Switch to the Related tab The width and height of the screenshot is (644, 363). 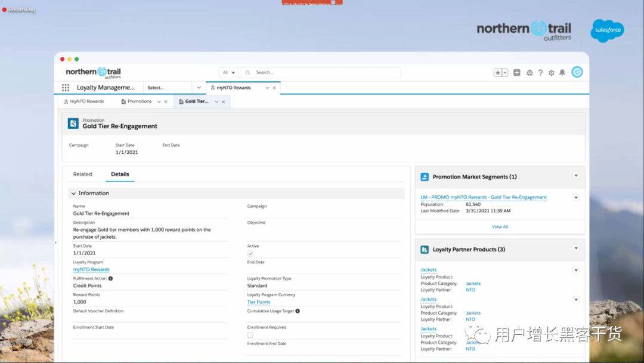tap(82, 174)
